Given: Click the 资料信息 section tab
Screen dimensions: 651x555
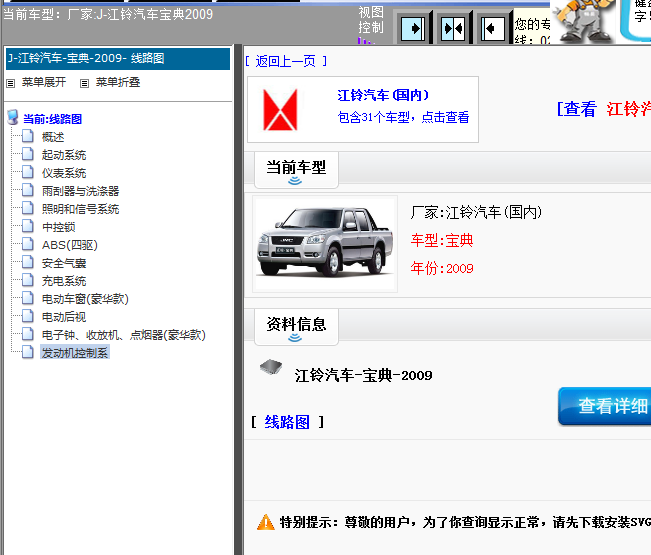Looking at the screenshot, I should tap(296, 327).
